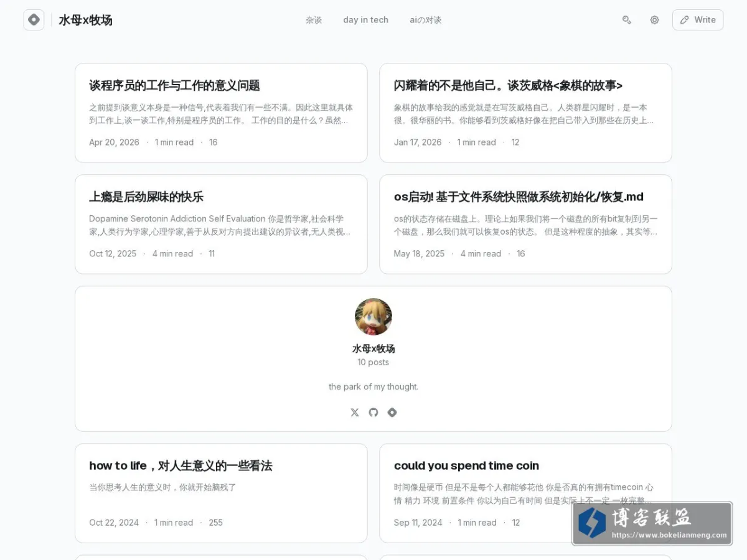
Task: Open post 上瘾是后劲屎味的快乐
Action: point(146,197)
